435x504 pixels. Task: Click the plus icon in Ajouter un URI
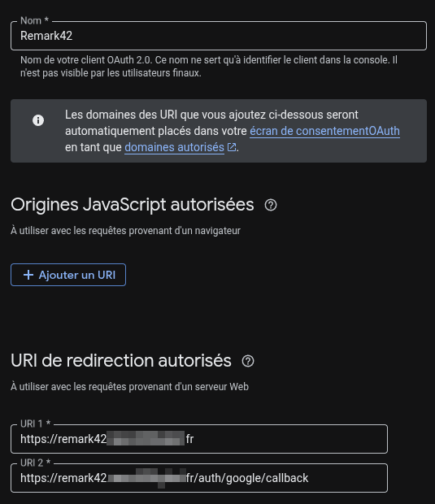28,275
